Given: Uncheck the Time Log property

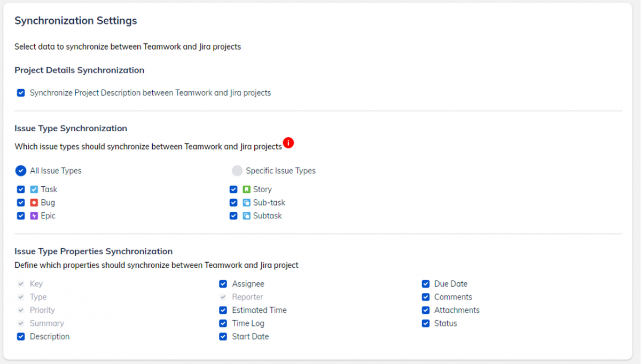Looking at the screenshot, I should click(x=223, y=323).
